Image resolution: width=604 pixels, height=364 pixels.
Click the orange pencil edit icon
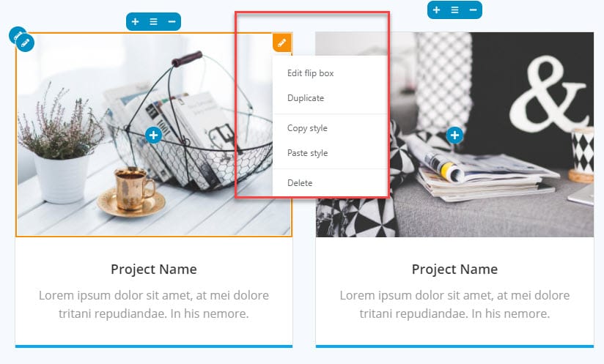click(x=282, y=42)
